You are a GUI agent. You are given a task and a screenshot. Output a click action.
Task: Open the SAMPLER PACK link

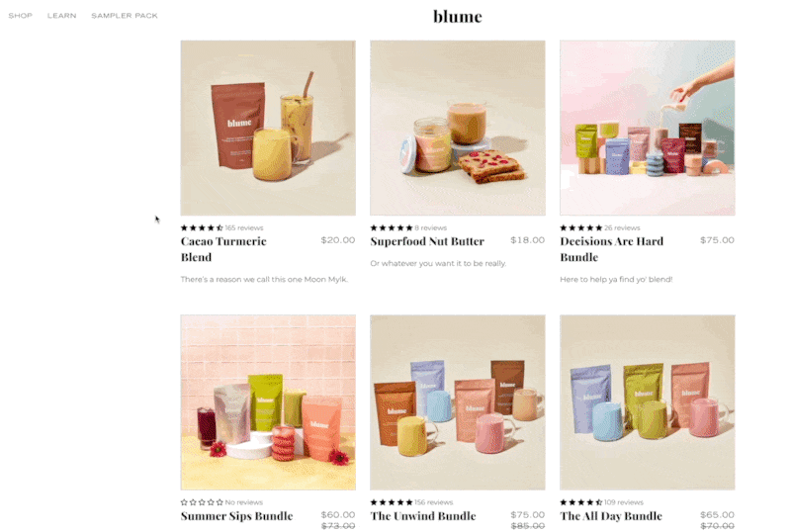pyautogui.click(x=125, y=16)
